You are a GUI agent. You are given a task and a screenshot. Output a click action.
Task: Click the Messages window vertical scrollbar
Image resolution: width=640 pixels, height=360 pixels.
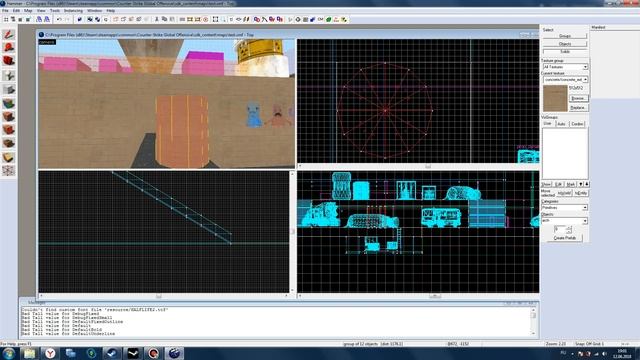(x=533, y=321)
